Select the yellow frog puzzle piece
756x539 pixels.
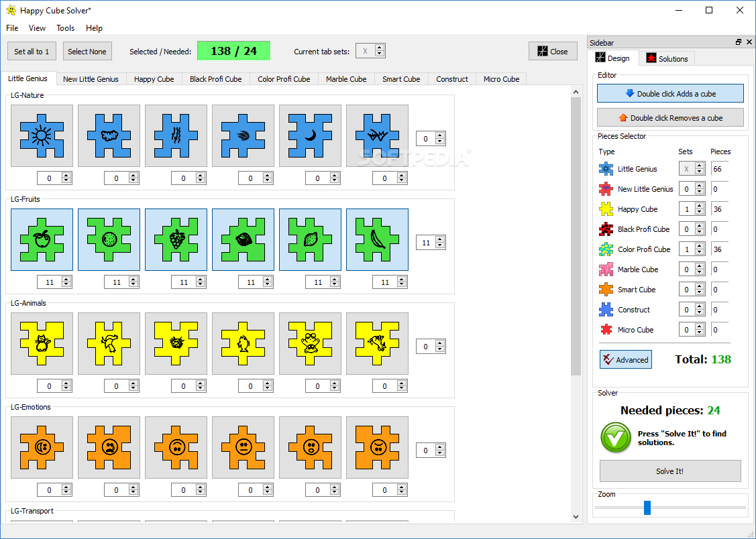point(310,343)
